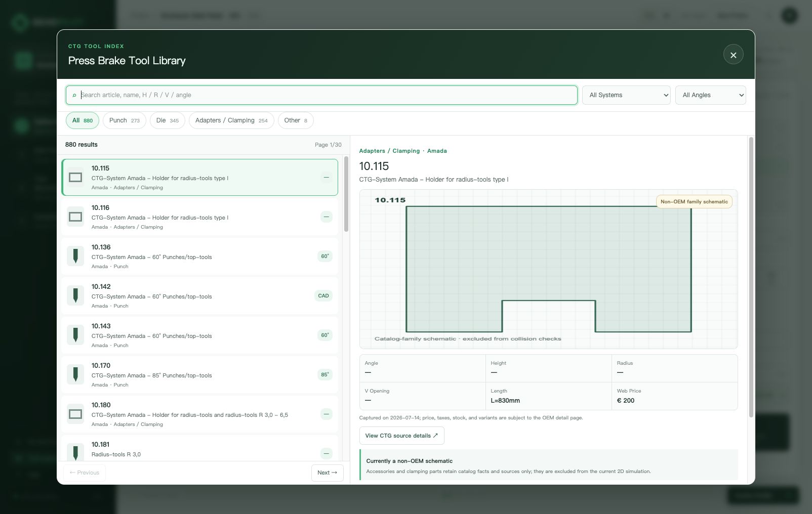This screenshot has height=514, width=812.
Task: Select the All 880 filter tab
Action: [83, 120]
